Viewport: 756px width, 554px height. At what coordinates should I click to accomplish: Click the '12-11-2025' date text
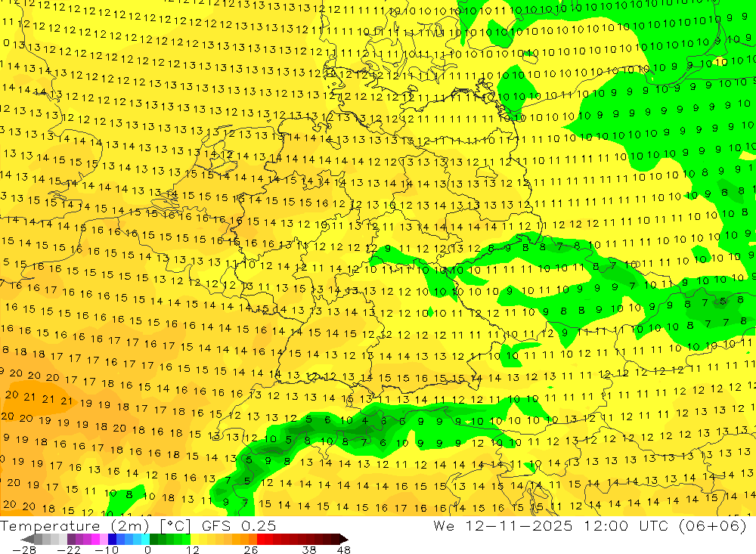click(x=519, y=526)
